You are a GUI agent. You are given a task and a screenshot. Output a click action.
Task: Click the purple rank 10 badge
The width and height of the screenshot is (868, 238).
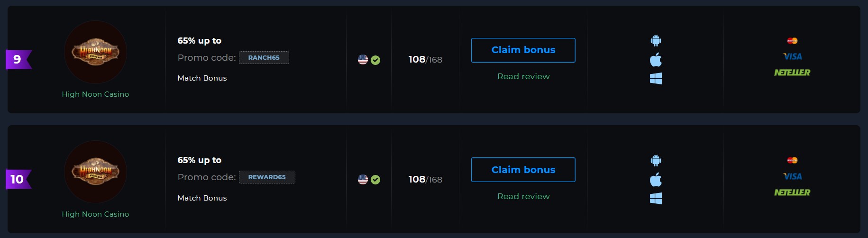tap(18, 179)
